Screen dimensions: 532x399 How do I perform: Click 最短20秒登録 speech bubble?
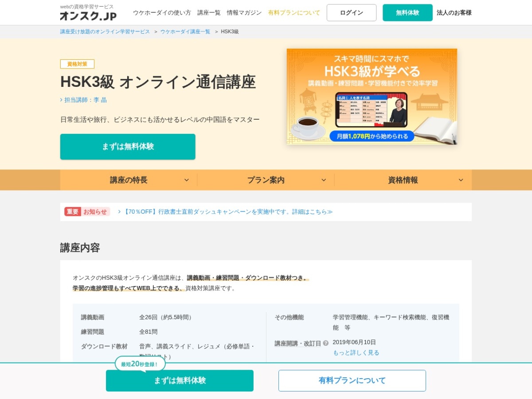[140, 364]
